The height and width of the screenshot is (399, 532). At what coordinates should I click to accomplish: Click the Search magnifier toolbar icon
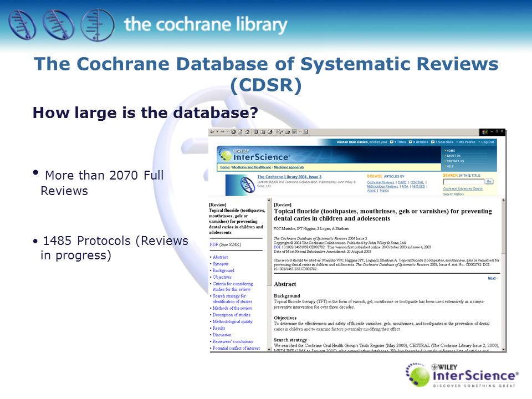coord(256,132)
